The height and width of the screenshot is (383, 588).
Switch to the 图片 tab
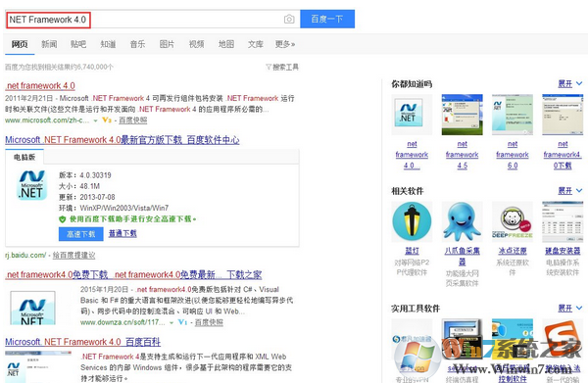point(167,44)
